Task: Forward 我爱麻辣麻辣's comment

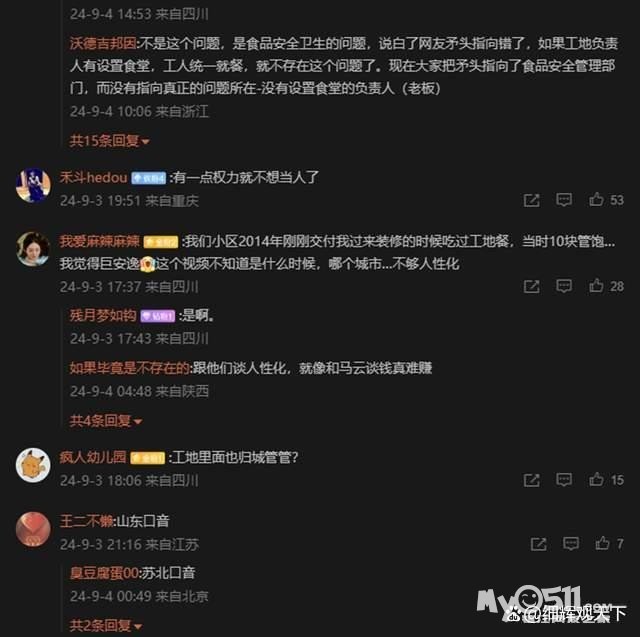Action: pos(531,286)
